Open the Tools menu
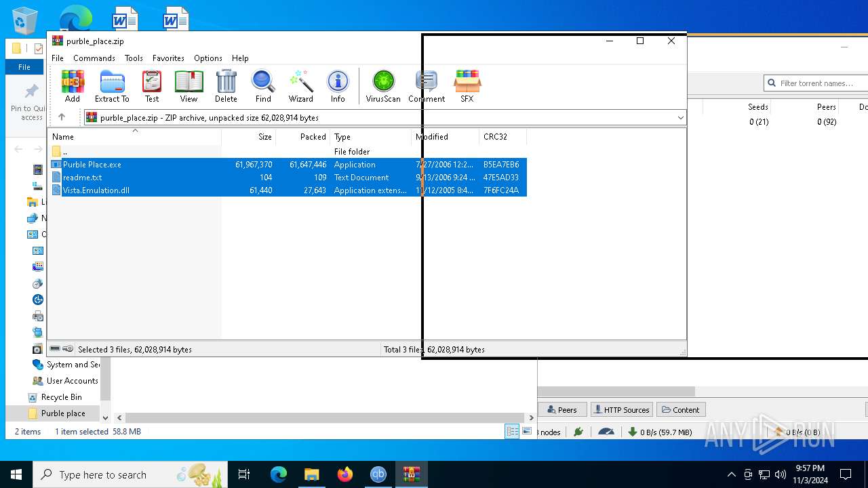 (x=134, y=58)
